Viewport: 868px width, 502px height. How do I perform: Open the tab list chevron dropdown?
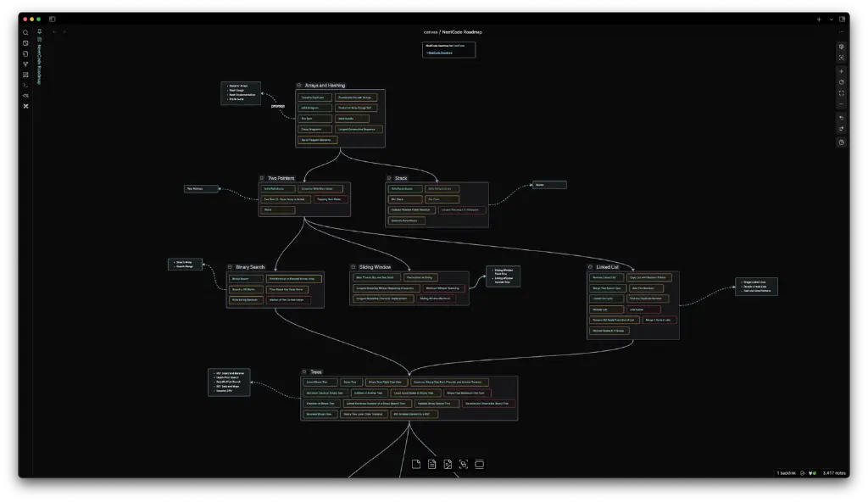[x=831, y=20]
